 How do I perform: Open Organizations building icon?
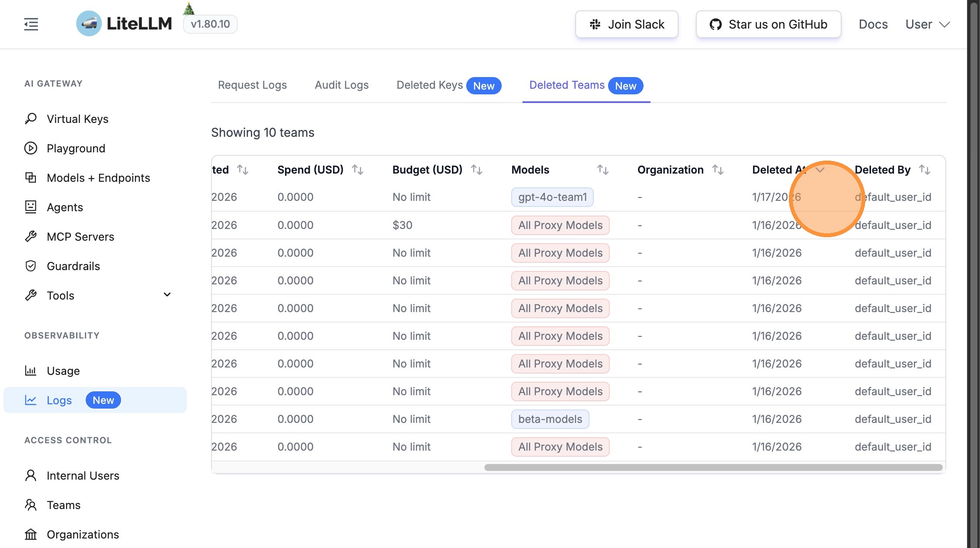tap(31, 534)
